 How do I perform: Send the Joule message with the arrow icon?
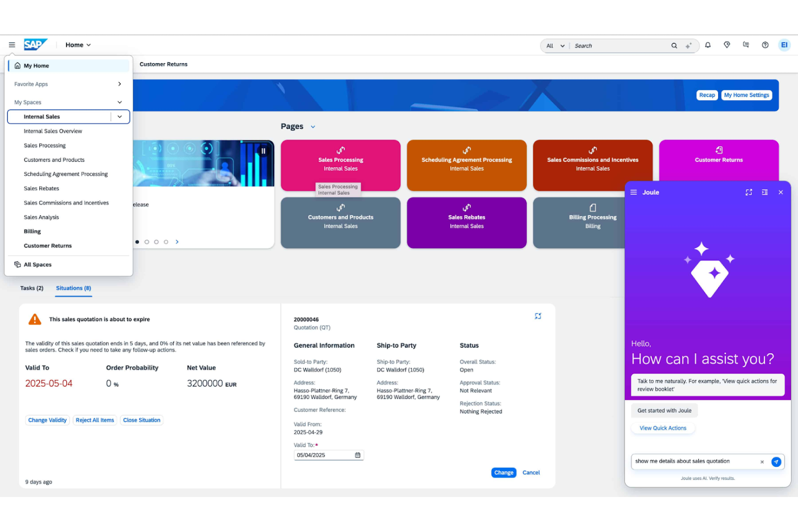pos(776,462)
